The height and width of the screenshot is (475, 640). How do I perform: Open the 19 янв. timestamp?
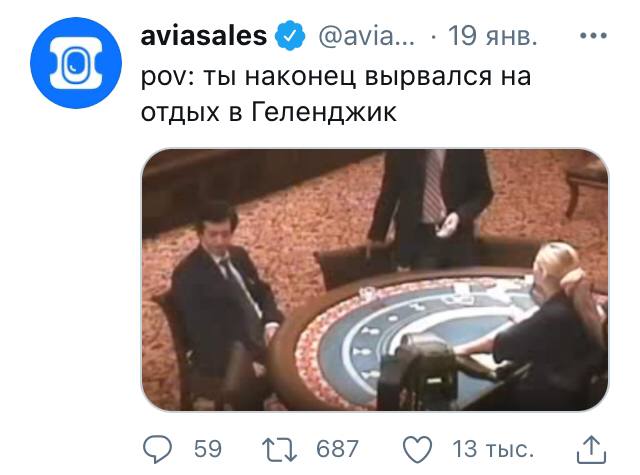click(492, 36)
